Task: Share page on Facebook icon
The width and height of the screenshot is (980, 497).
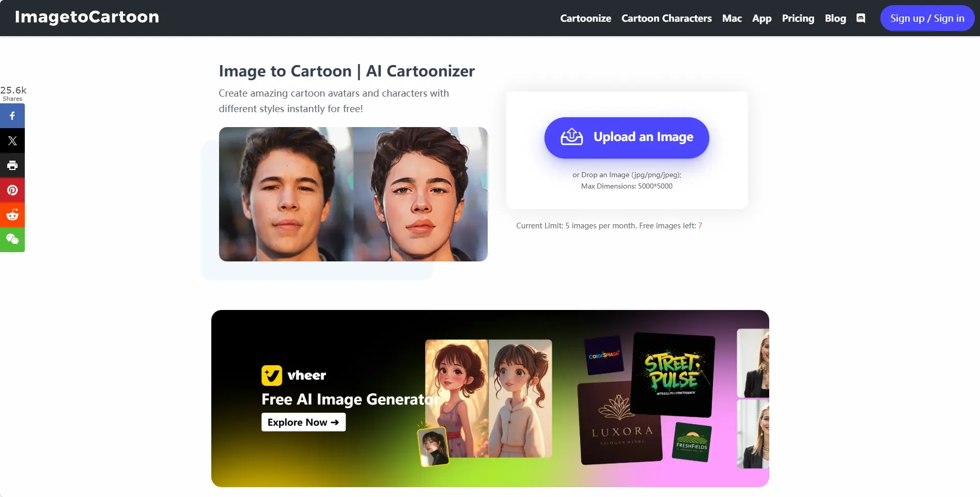Action: tap(12, 116)
